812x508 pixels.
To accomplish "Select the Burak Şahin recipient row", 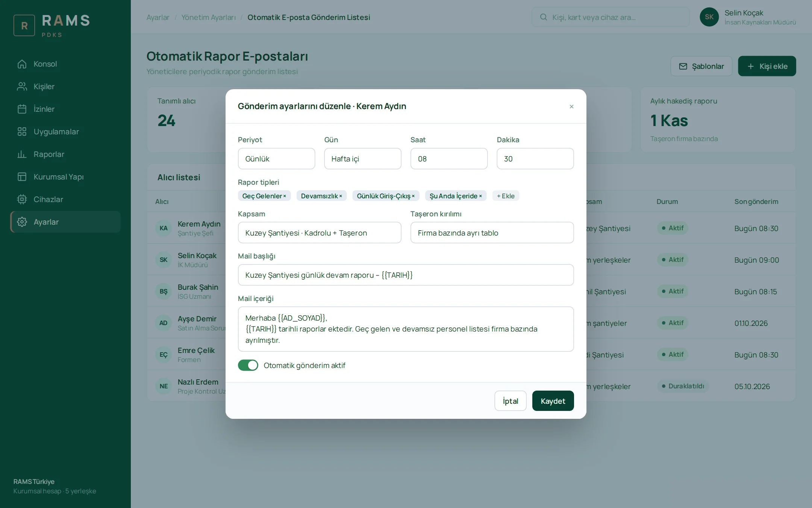I will click(471, 291).
